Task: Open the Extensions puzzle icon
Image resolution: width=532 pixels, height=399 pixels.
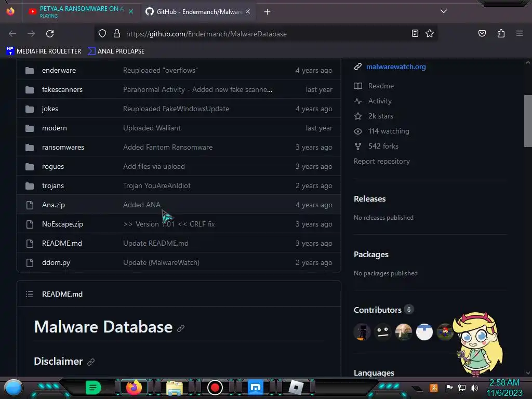Action: point(501,33)
